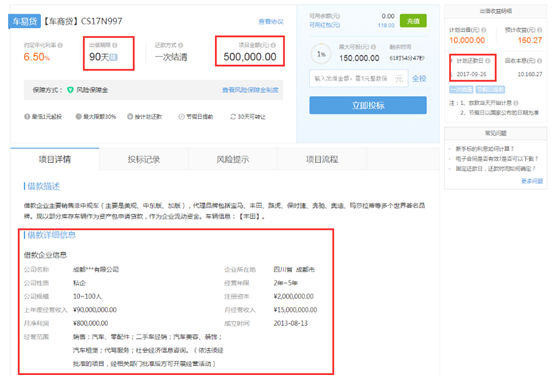Click info icon beside 回收本息(元)

(x=540, y=61)
